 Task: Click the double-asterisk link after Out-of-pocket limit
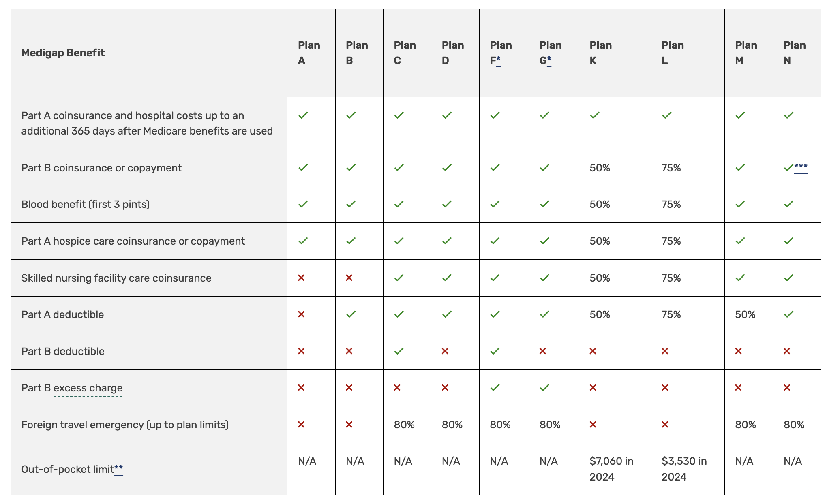pyautogui.click(x=118, y=469)
